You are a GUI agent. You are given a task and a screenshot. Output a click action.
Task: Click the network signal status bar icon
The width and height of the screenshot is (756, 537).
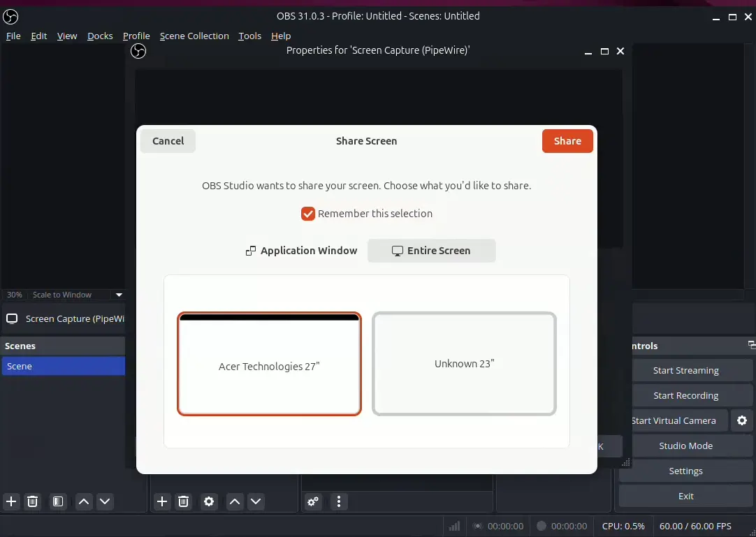tap(454, 526)
